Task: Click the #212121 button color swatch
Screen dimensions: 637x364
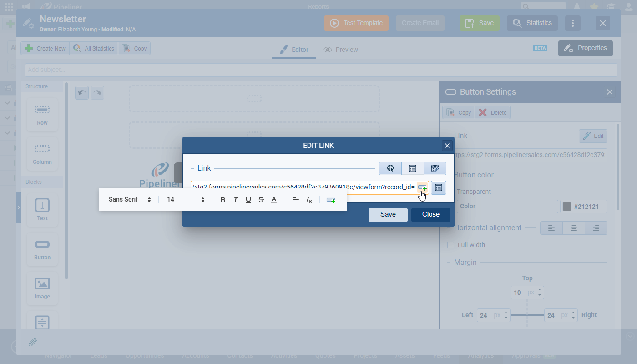Action: tap(567, 207)
